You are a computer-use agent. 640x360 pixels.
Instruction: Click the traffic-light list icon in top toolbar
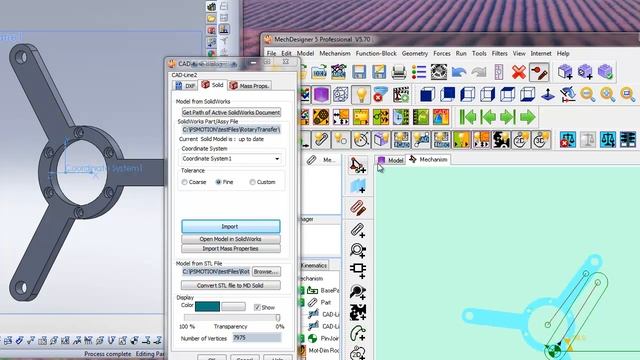(419, 72)
